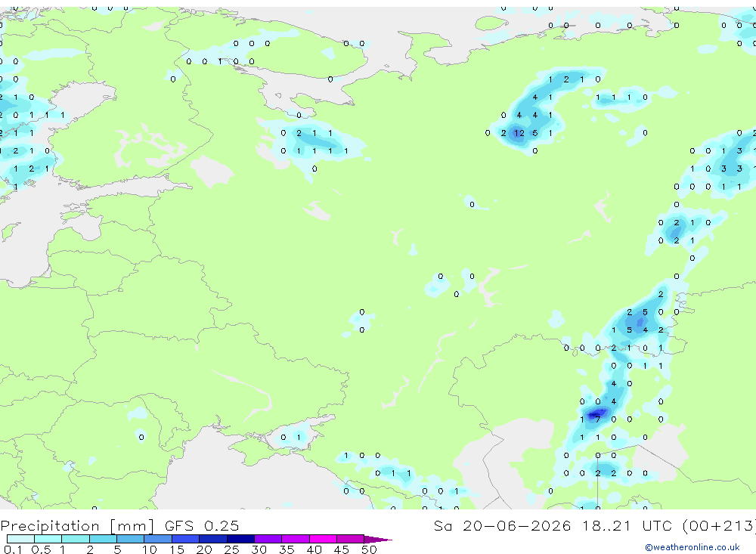Click legend swatch between 45 and 50

tap(351, 539)
